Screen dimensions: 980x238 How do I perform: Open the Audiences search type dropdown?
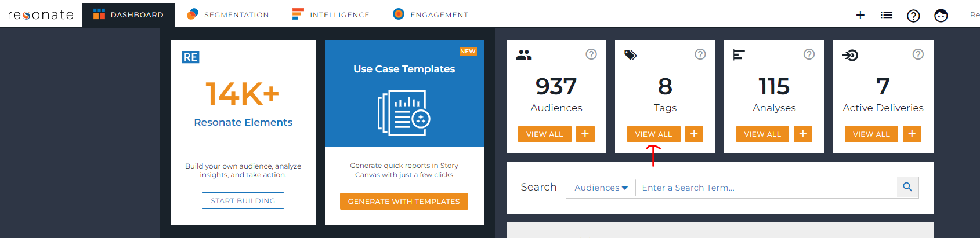pos(601,188)
